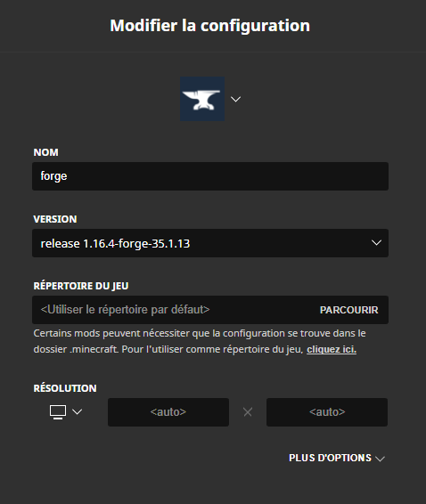Open the chevron beside the anvil icon
The height and width of the screenshot is (504, 426).
[236, 100]
